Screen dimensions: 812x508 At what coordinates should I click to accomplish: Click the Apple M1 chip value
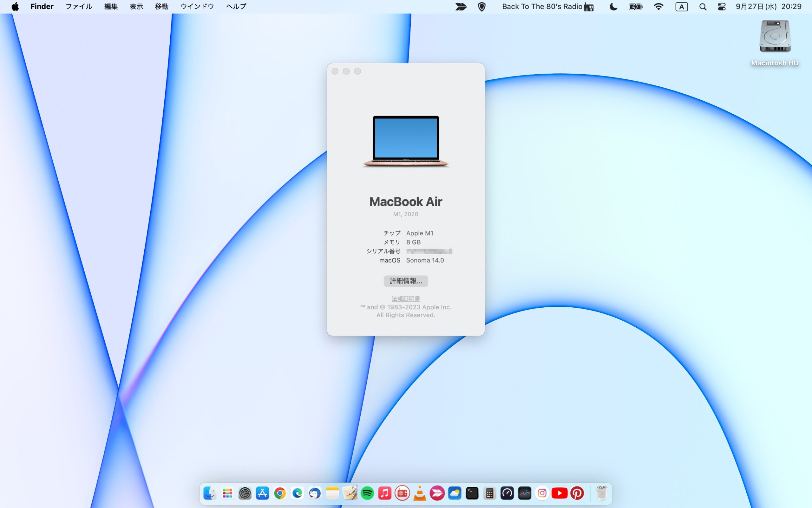tap(420, 233)
